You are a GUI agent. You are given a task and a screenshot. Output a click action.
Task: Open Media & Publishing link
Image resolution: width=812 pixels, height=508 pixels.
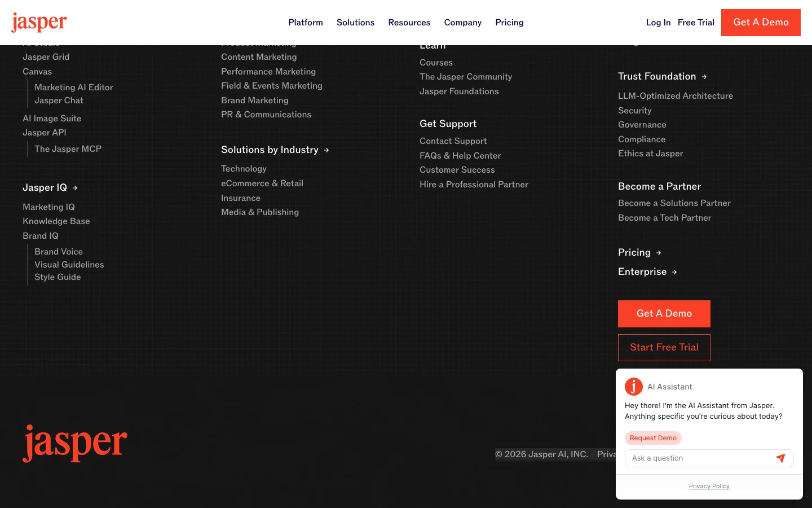pyautogui.click(x=260, y=212)
